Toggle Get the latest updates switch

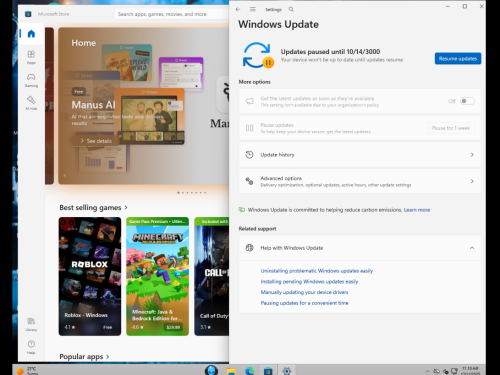click(467, 101)
